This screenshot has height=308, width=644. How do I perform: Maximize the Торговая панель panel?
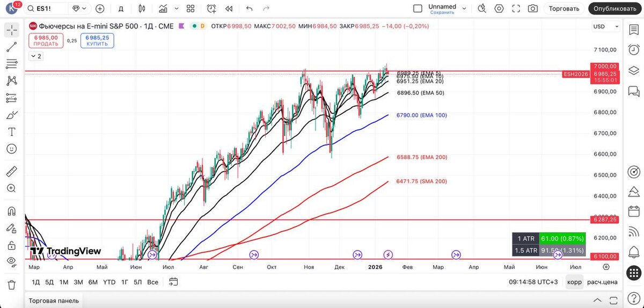pos(612,300)
